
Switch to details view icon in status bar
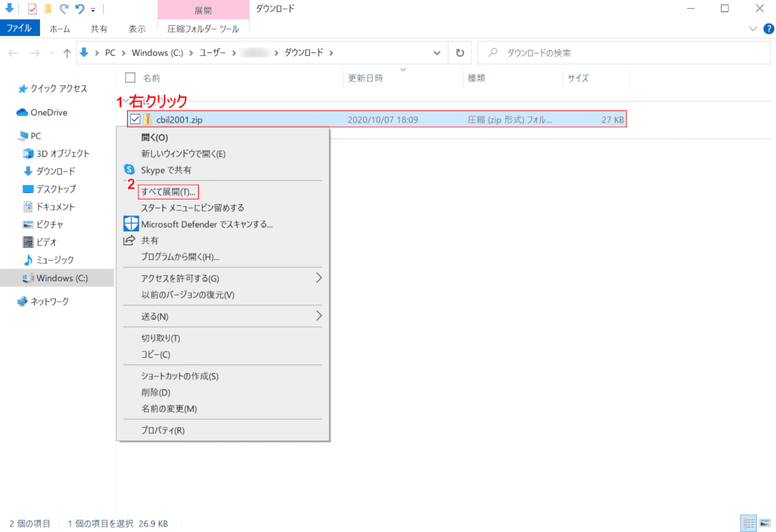pos(748,523)
